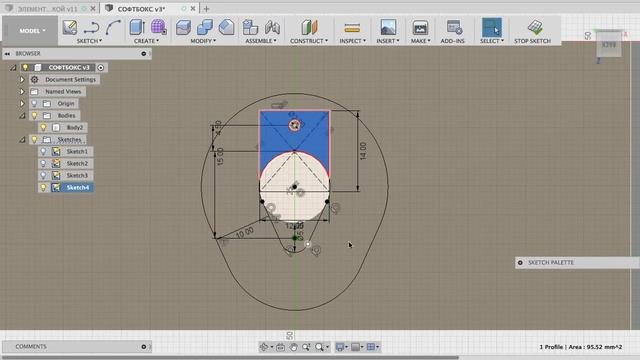Click the Look At icon in bottom bar
Screen dimensions: 640x360
pyautogui.click(x=280, y=347)
